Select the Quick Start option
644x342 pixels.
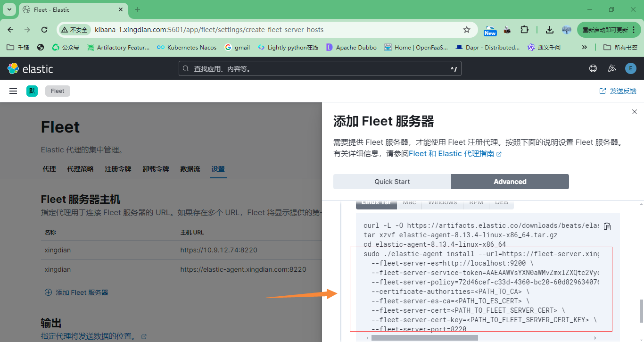(392, 182)
